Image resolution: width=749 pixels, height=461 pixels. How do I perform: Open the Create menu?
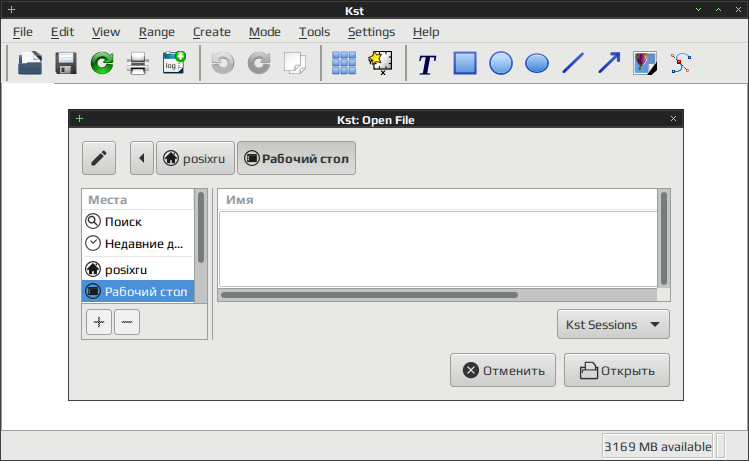coord(212,32)
